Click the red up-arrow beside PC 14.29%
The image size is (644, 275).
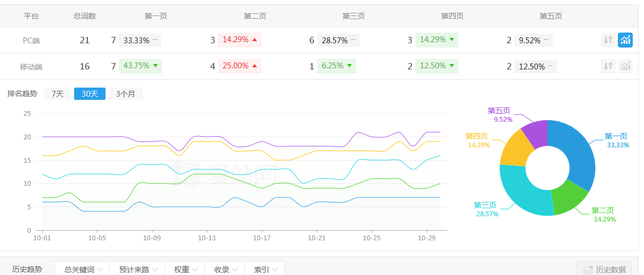click(x=254, y=40)
